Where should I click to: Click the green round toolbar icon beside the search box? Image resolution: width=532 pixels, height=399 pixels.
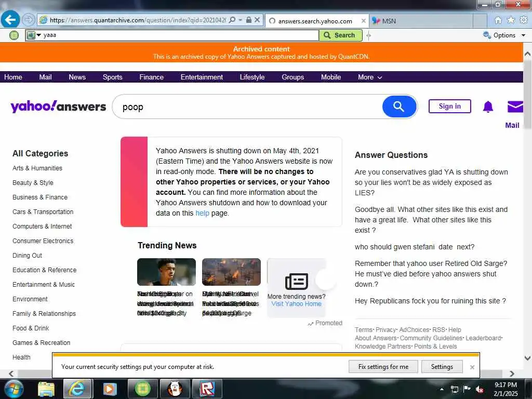[14, 35]
